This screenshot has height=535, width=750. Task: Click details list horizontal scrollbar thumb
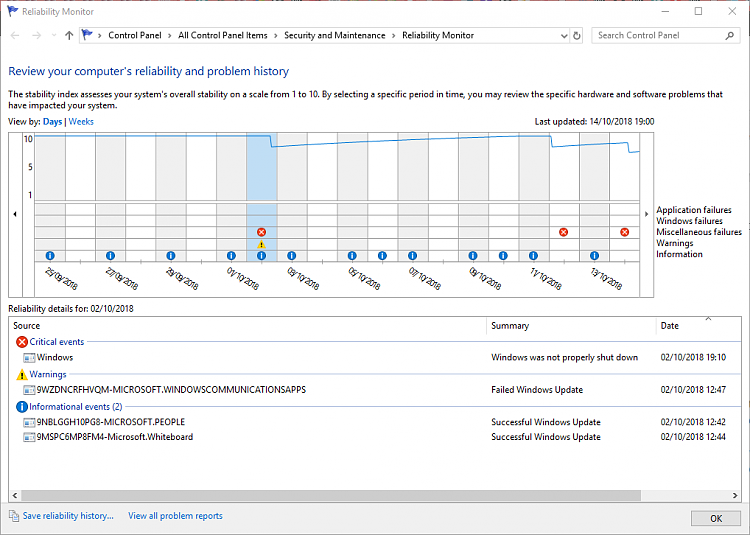tap(331, 495)
